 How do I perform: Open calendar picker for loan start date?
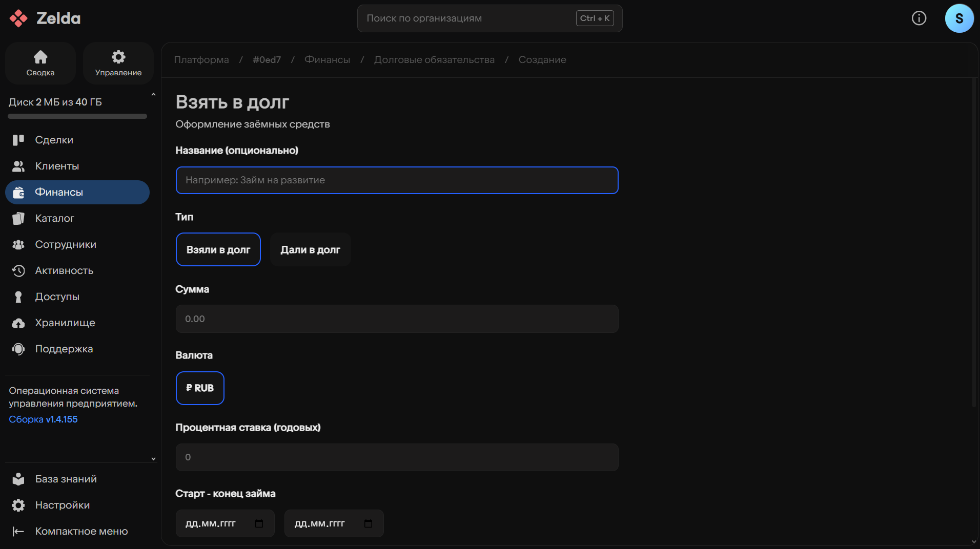[x=259, y=523]
